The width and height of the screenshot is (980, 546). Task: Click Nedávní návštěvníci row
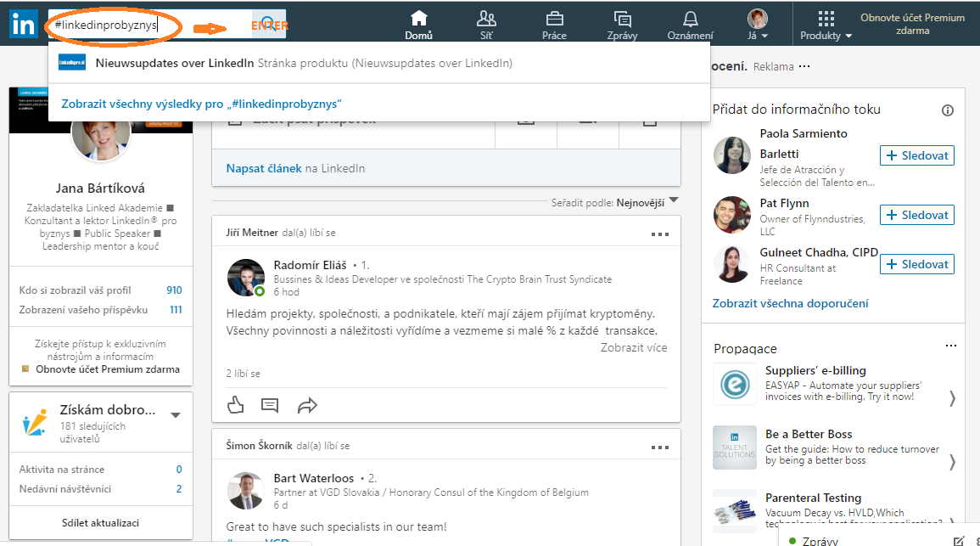101,488
